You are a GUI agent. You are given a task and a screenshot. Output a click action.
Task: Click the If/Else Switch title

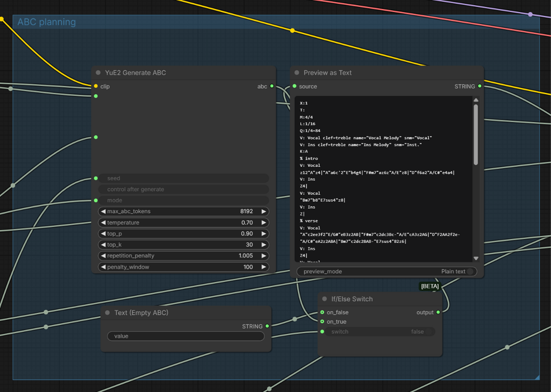point(352,299)
